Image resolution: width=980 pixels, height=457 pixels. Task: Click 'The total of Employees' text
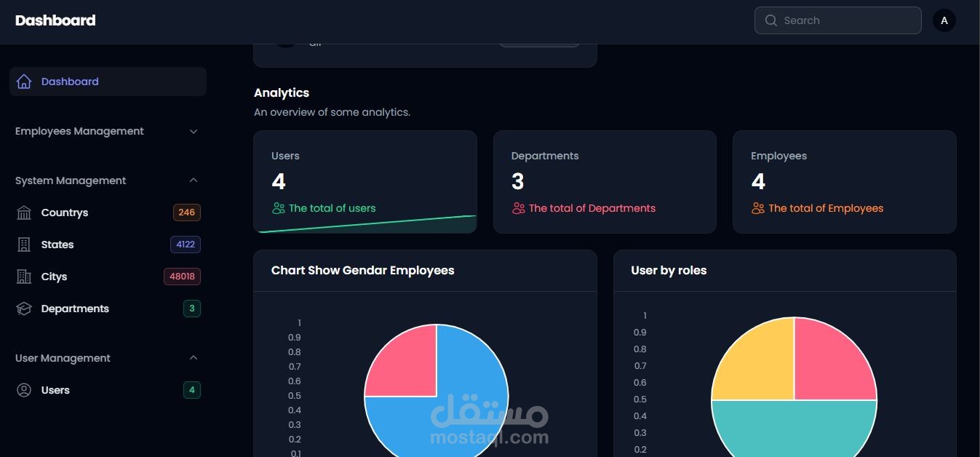[826, 208]
